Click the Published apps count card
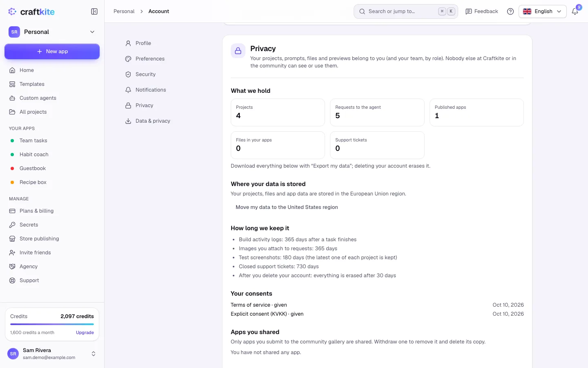588x368 pixels. click(x=477, y=112)
